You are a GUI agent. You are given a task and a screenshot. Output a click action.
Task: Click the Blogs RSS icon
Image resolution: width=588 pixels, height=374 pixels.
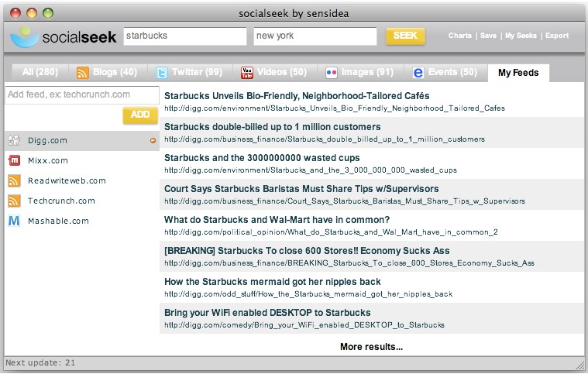tap(82, 72)
